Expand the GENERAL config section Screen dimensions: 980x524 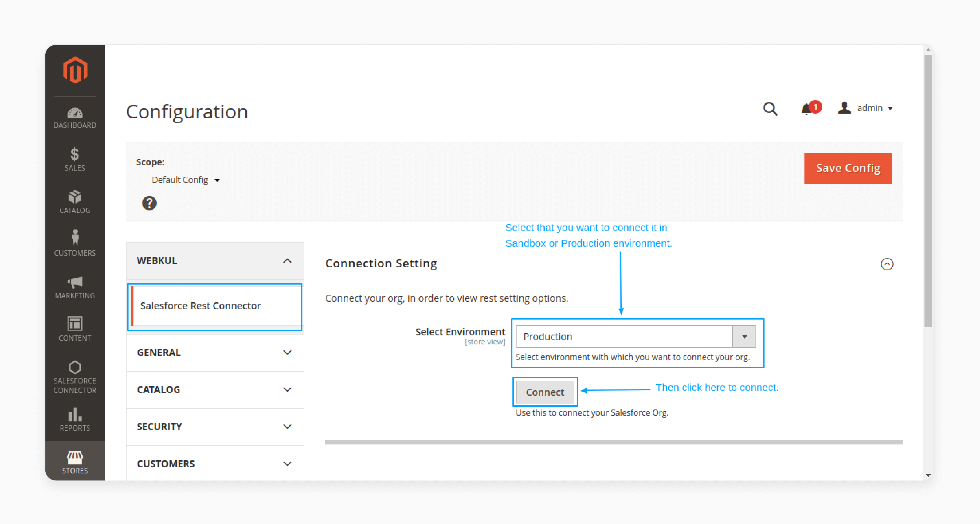pyautogui.click(x=215, y=353)
